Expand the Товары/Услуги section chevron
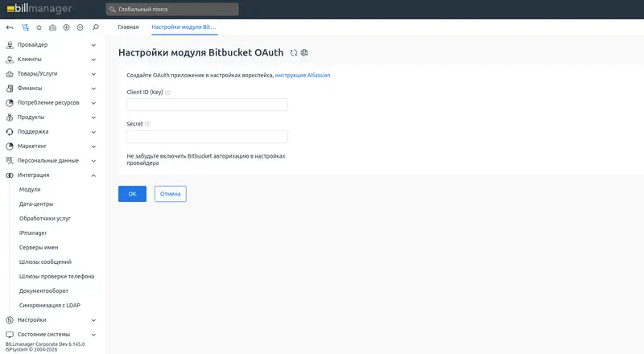644x354 pixels. [x=93, y=74]
